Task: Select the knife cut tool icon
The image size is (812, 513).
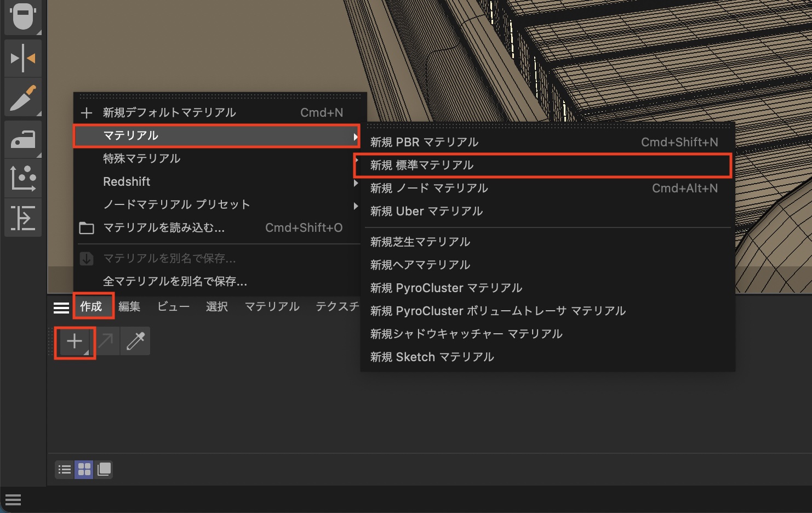Action: (22, 98)
